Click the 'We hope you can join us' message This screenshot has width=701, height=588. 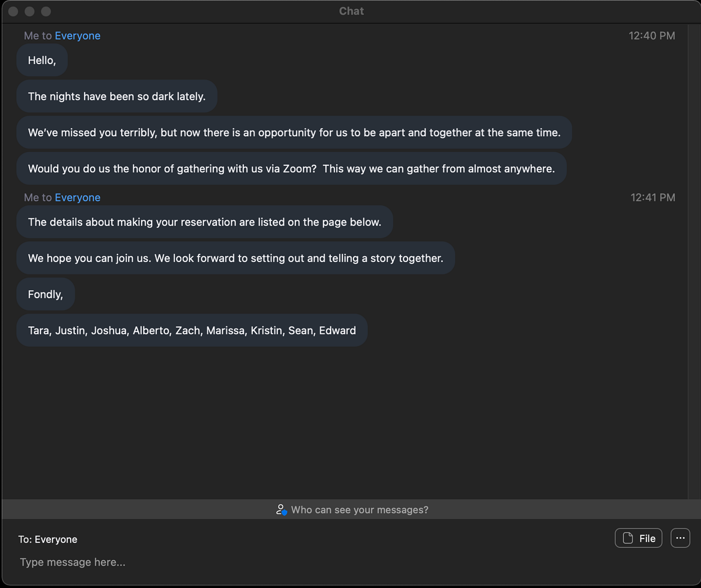coord(235,258)
